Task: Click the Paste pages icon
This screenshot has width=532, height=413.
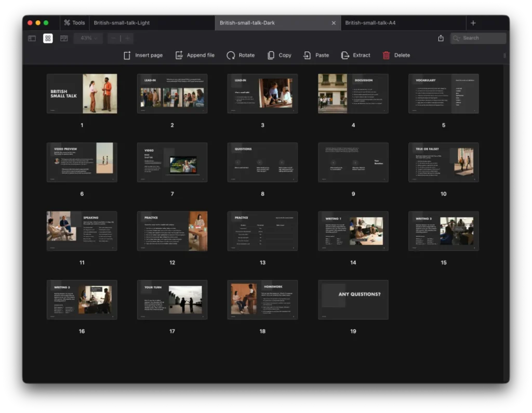Action: coord(308,55)
